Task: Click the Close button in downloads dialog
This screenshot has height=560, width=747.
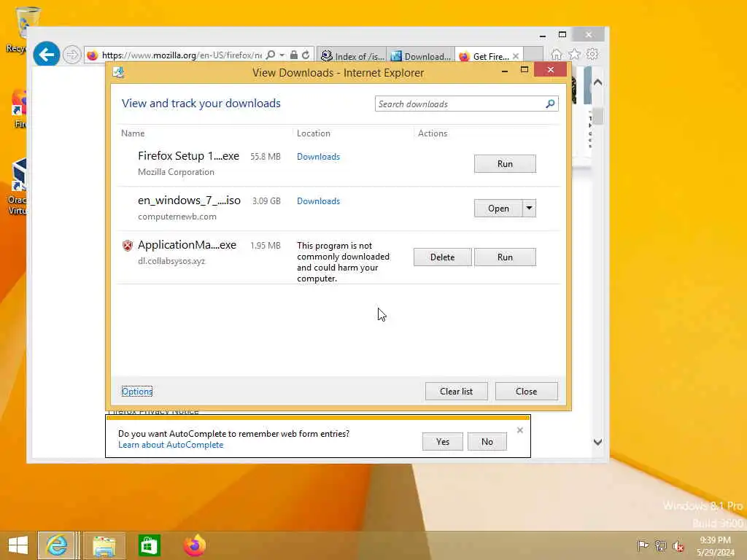Action: point(527,391)
